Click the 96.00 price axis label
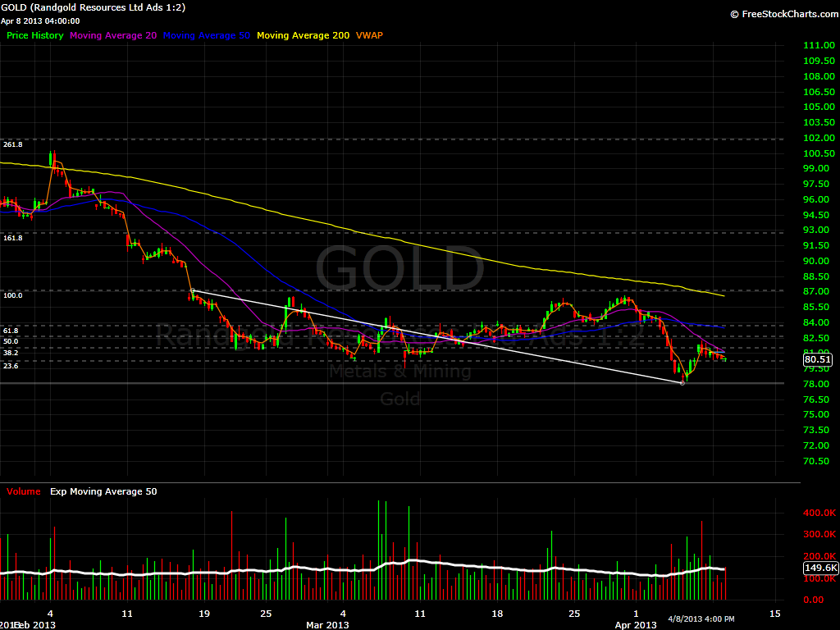Screen dimensions: 840x630 click(x=816, y=199)
